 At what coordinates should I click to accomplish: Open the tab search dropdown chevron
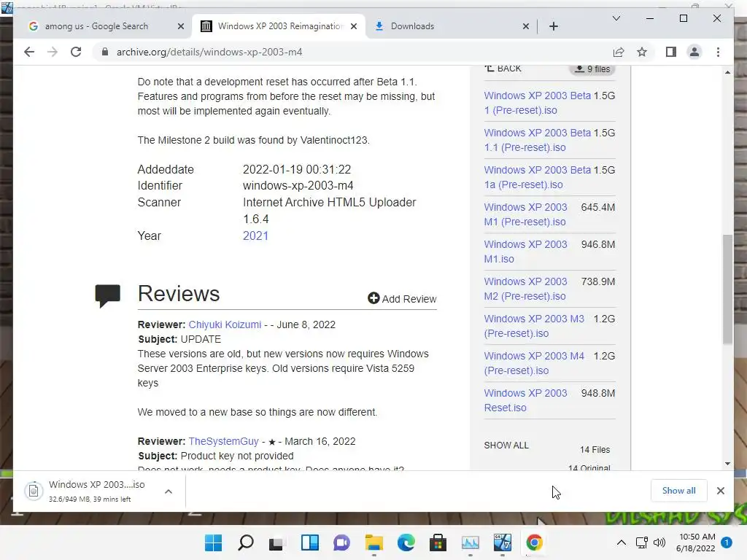click(616, 18)
